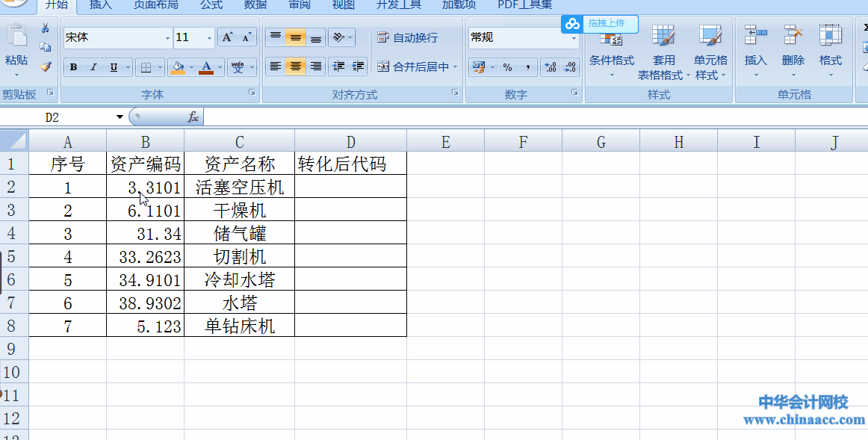Toggle bold formatting
Screen dimensions: 868x440
[73, 67]
